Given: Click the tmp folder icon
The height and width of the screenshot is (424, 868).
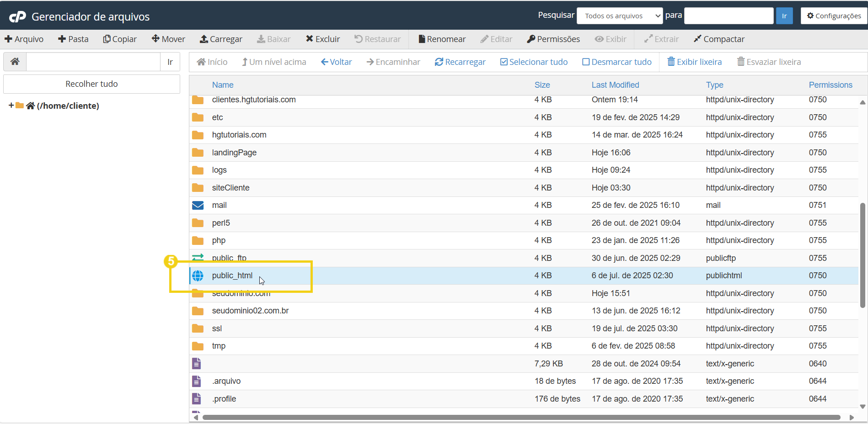Looking at the screenshot, I should (198, 346).
